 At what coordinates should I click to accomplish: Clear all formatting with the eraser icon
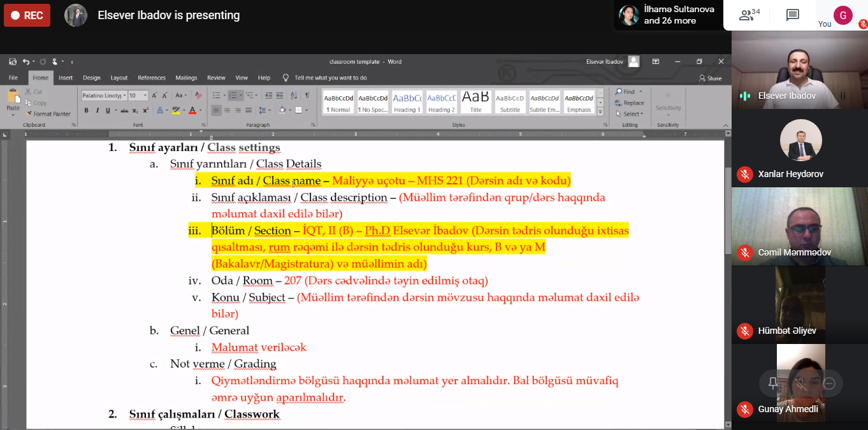coord(198,96)
